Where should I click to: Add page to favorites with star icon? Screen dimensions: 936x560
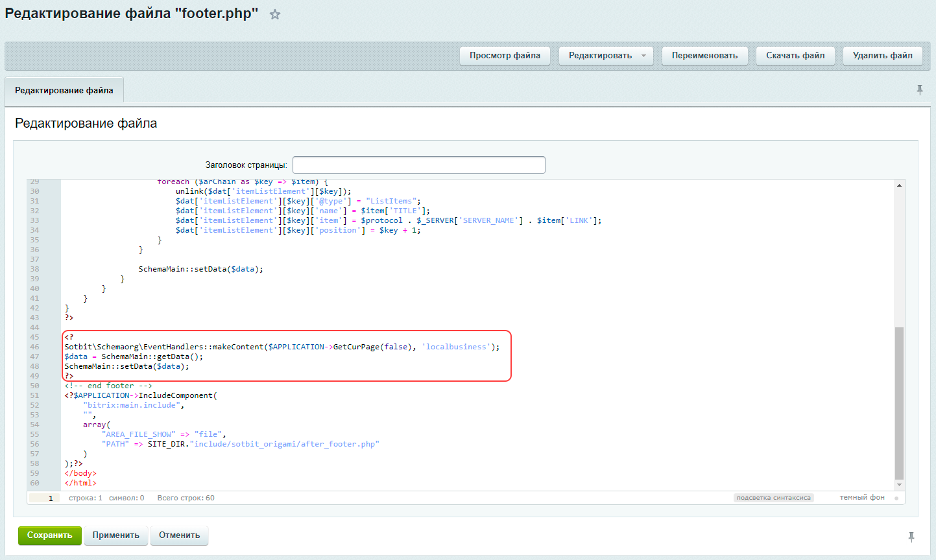pyautogui.click(x=275, y=14)
